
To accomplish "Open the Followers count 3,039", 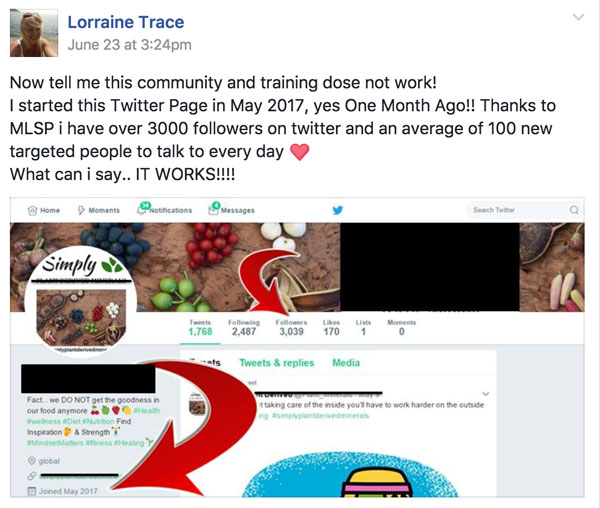I will (291, 332).
